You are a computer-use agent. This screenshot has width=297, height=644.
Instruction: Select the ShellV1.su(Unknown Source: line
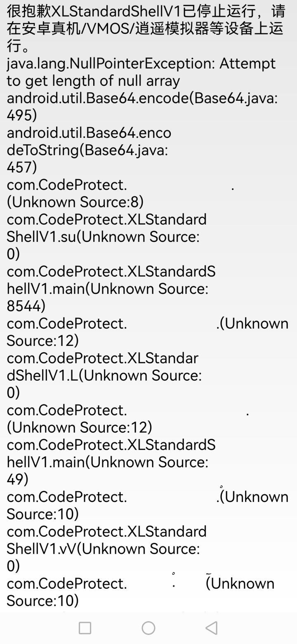[x=103, y=237]
